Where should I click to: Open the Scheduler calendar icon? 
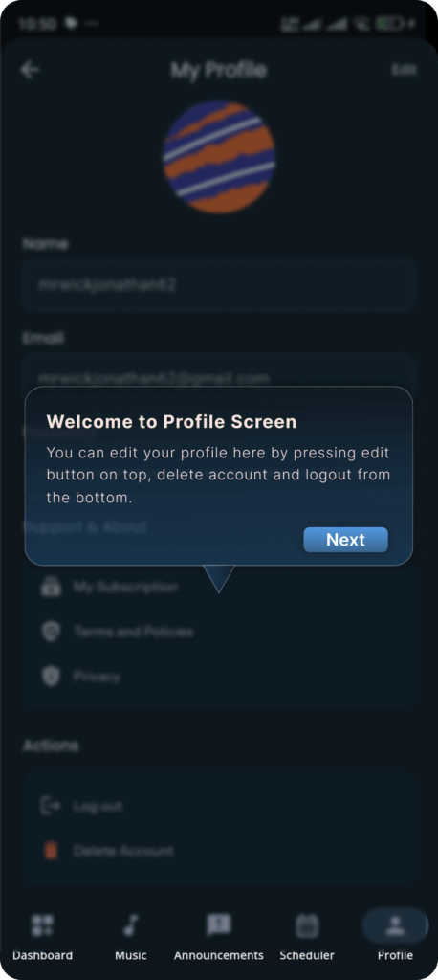click(x=307, y=925)
